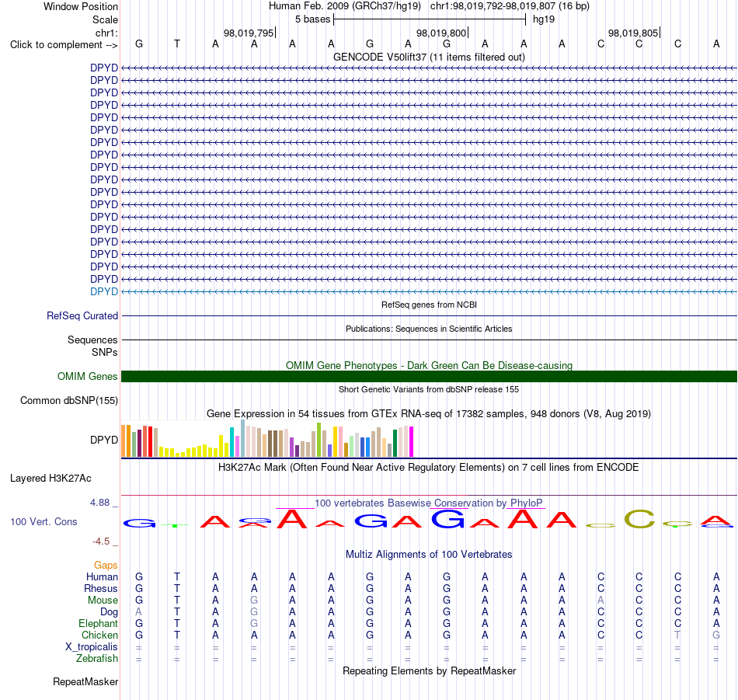Click the large blue G conservation logo letter
The height and width of the screenshot is (700, 738).
pyautogui.click(x=447, y=519)
